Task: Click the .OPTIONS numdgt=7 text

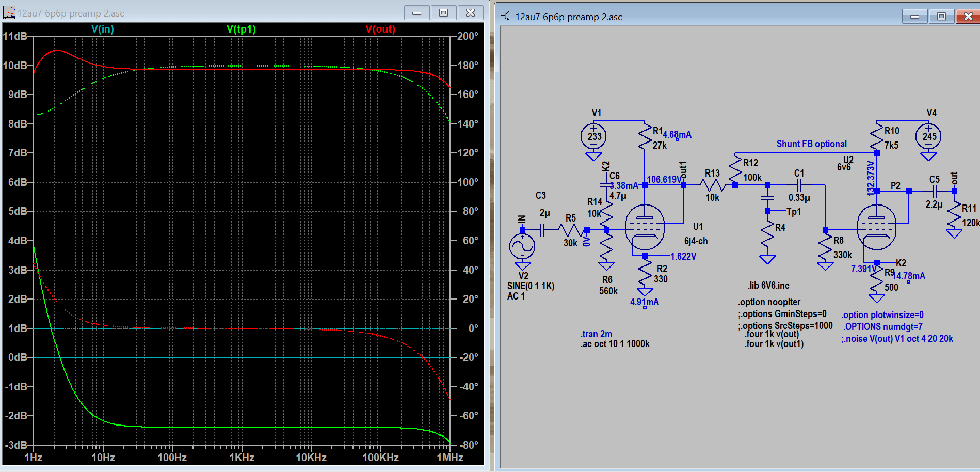Action: 883,327
